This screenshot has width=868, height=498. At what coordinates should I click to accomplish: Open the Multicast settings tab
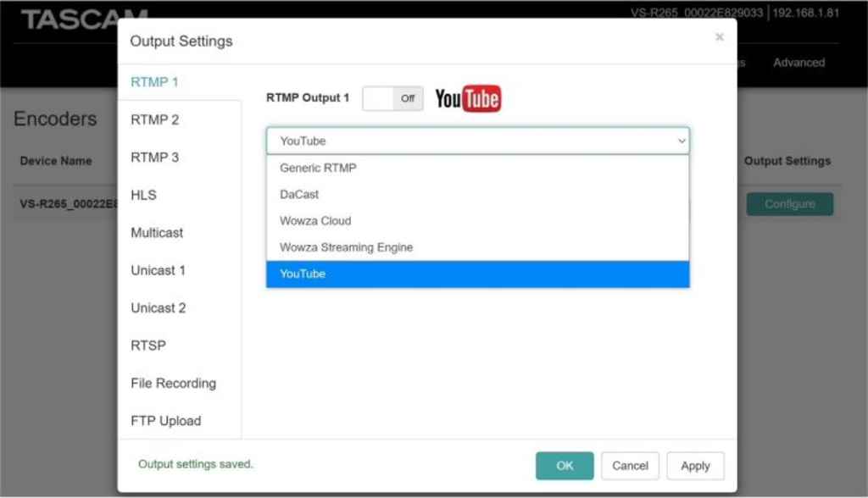[157, 232]
